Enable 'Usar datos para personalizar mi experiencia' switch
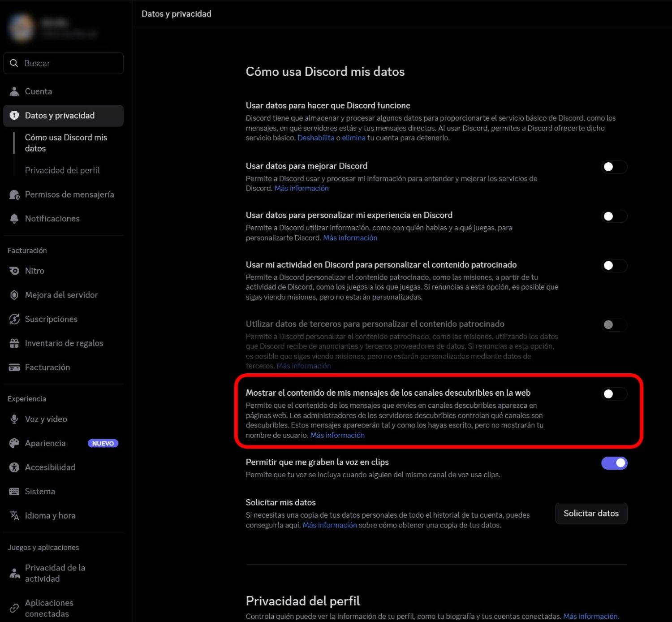The width and height of the screenshot is (672, 622). (614, 216)
